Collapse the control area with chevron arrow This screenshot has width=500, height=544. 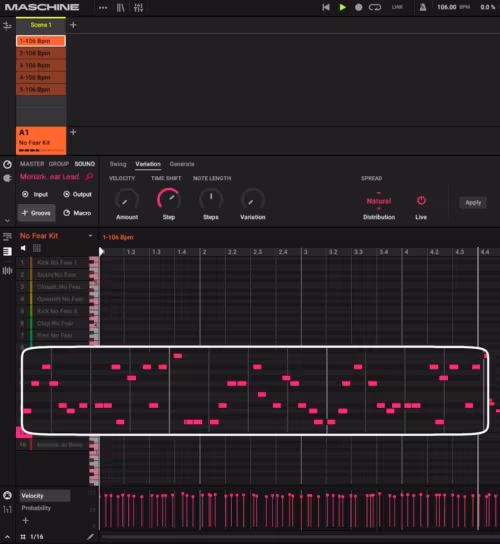tap(7, 221)
